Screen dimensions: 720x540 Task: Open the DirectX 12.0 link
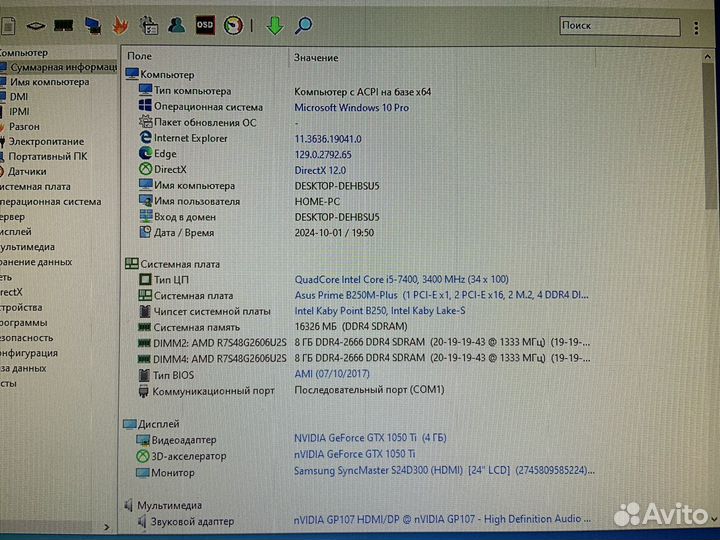pos(320,170)
